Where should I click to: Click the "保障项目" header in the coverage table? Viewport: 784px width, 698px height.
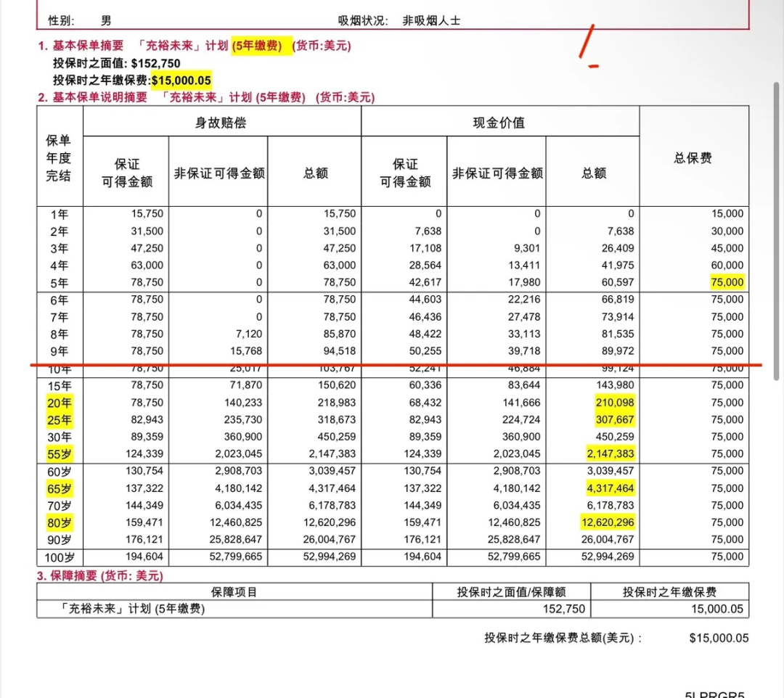pyautogui.click(x=234, y=592)
